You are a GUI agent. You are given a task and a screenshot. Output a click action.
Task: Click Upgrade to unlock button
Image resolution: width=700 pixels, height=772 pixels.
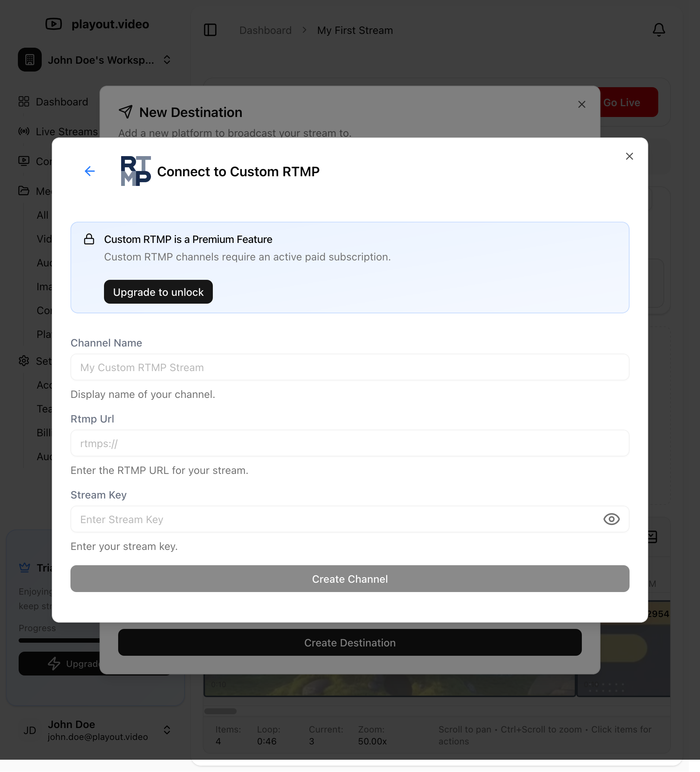pyautogui.click(x=158, y=292)
